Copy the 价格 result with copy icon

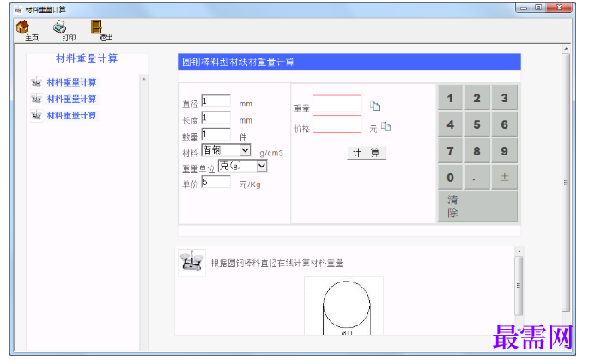point(386,127)
